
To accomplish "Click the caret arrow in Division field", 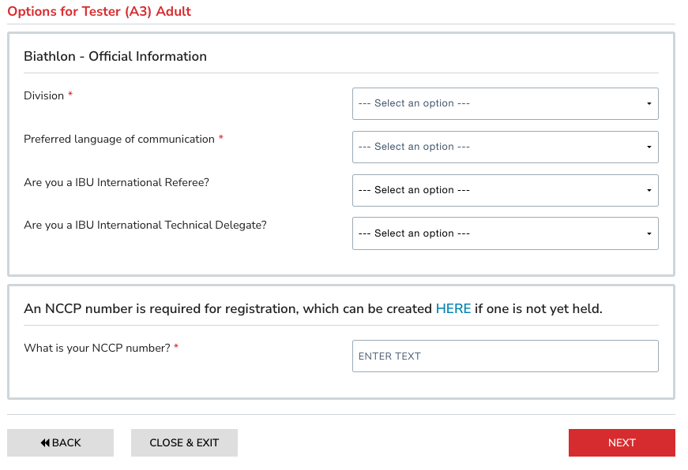I will [649, 104].
